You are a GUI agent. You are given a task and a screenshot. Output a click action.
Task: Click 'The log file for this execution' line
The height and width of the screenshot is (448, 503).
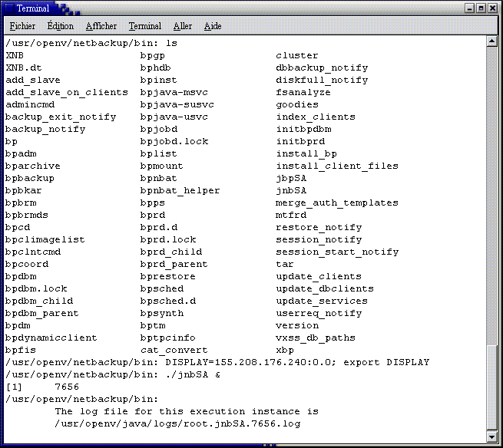coord(187,411)
